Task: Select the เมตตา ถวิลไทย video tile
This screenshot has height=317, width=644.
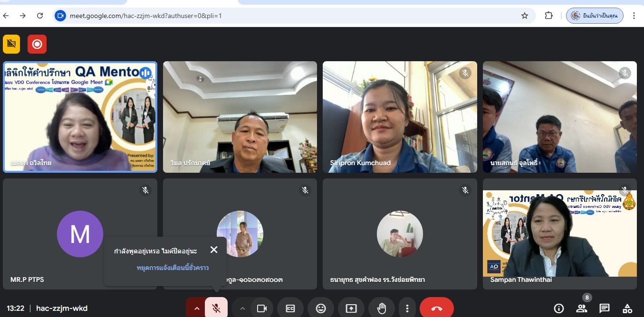Action: (x=80, y=116)
